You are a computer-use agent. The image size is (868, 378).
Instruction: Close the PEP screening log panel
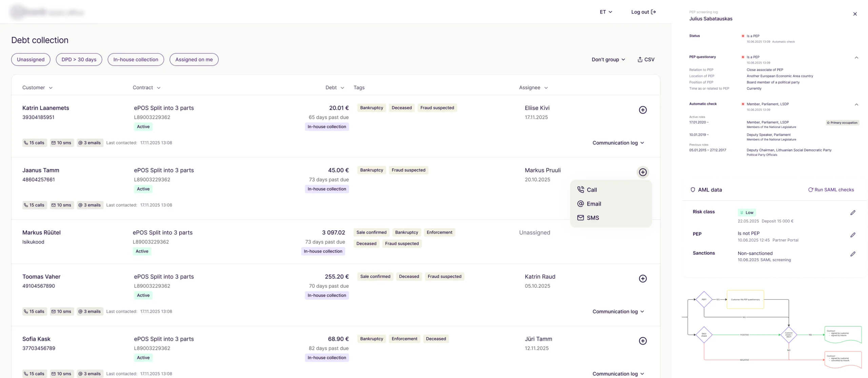point(855,14)
